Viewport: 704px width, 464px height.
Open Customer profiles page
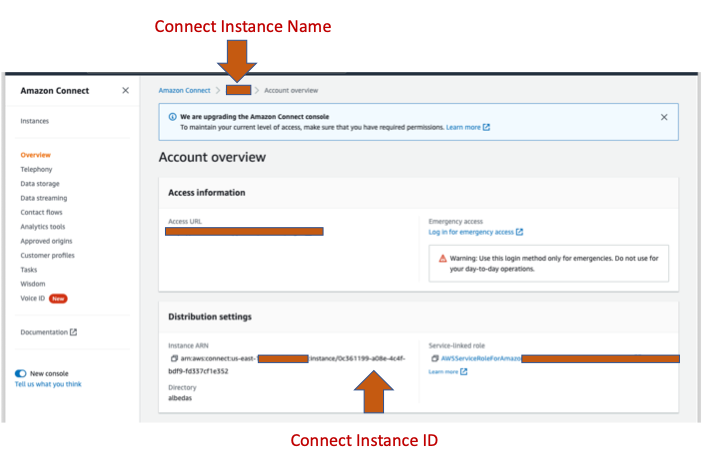point(48,256)
